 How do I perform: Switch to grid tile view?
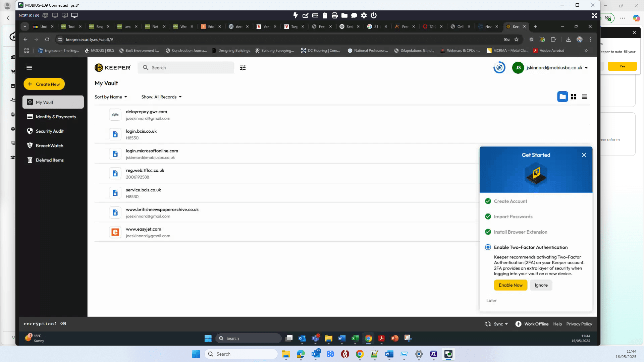coord(574,97)
